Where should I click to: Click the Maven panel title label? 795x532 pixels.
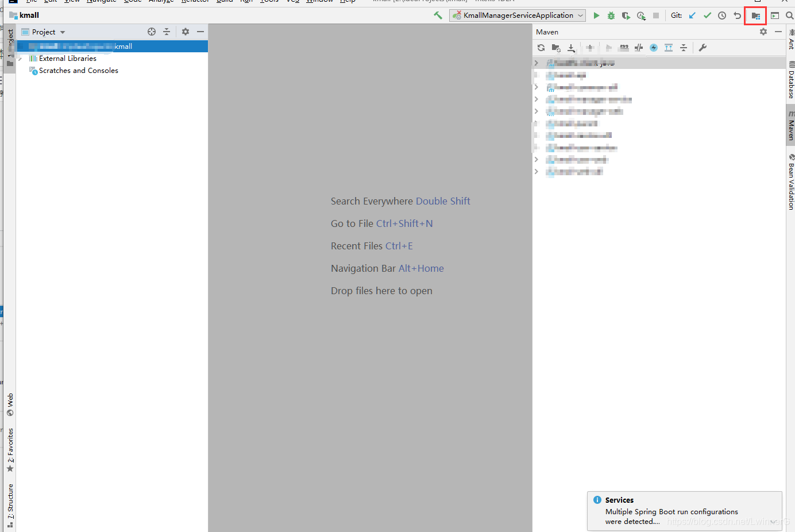[547, 32]
